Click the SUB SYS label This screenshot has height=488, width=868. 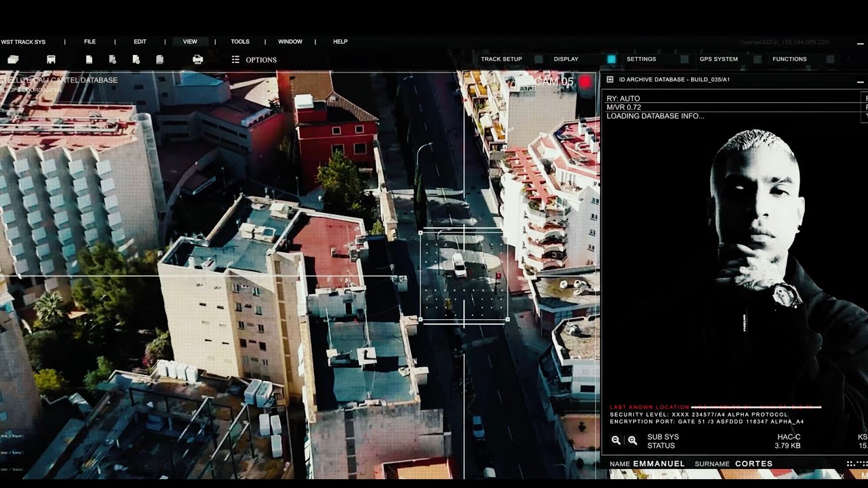pyautogui.click(x=663, y=437)
